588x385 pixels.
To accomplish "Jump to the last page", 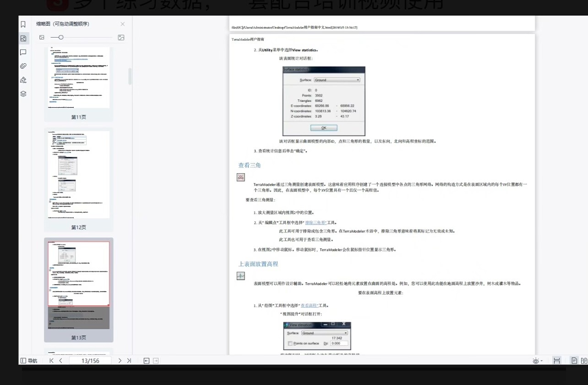I will click(129, 361).
